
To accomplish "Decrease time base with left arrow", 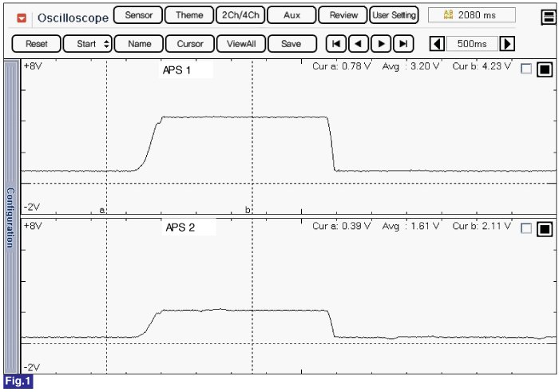I will point(437,44).
